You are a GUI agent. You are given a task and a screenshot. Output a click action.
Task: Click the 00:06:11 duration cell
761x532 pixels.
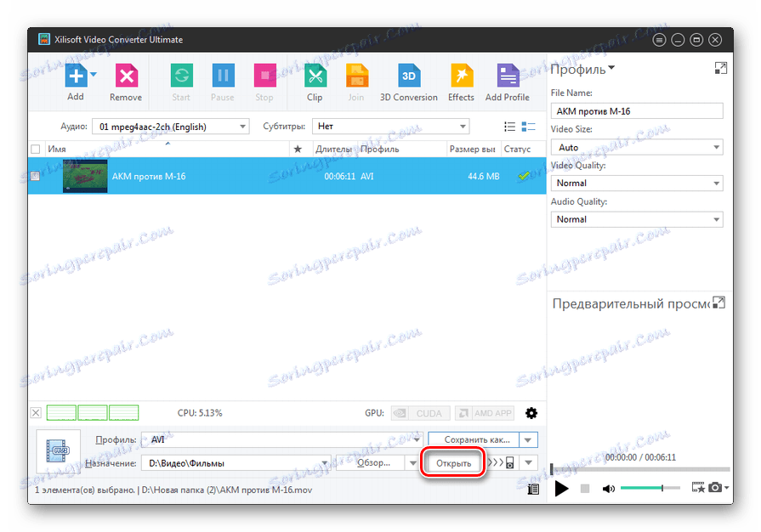pyautogui.click(x=340, y=177)
